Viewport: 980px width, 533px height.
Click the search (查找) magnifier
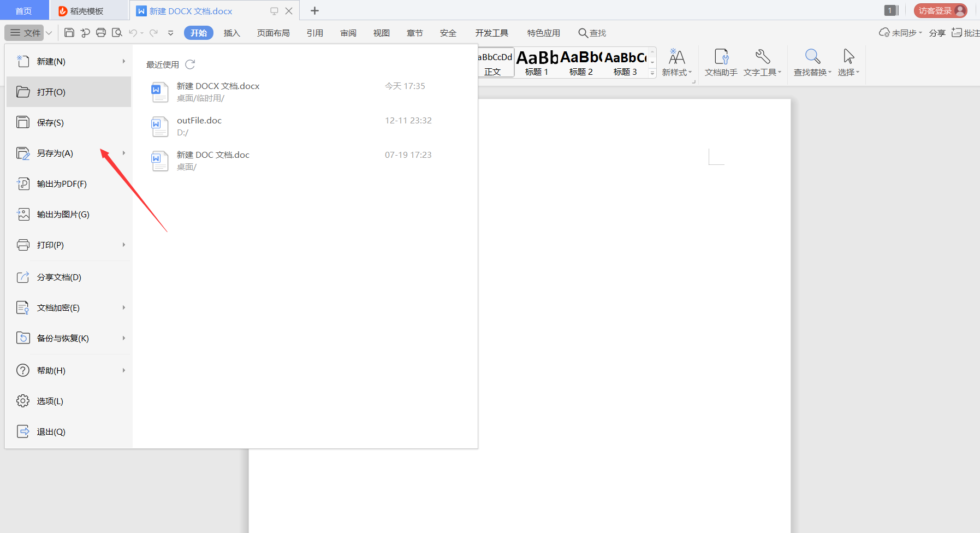coord(583,33)
